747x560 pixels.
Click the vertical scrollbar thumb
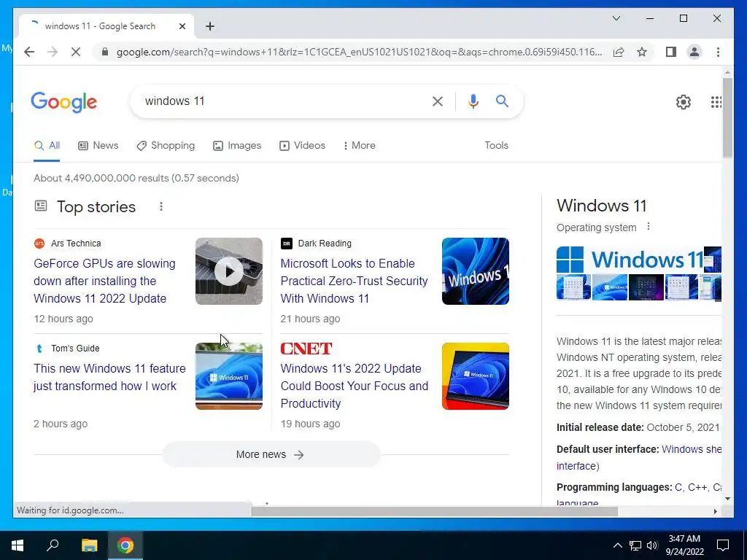(727, 117)
